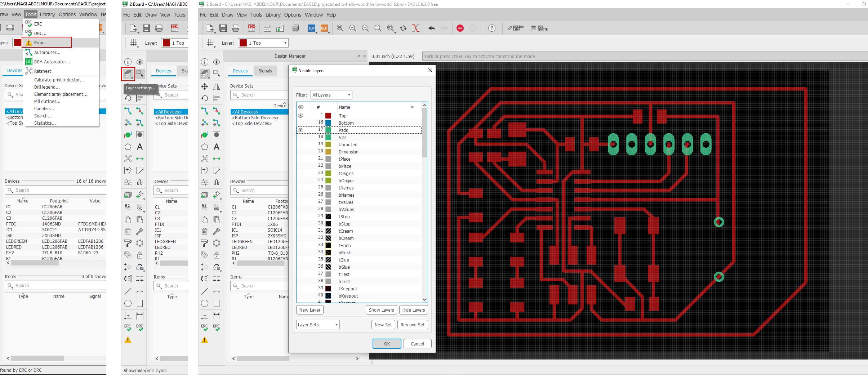Select the Polygon tool in the right window palette

pos(205,147)
